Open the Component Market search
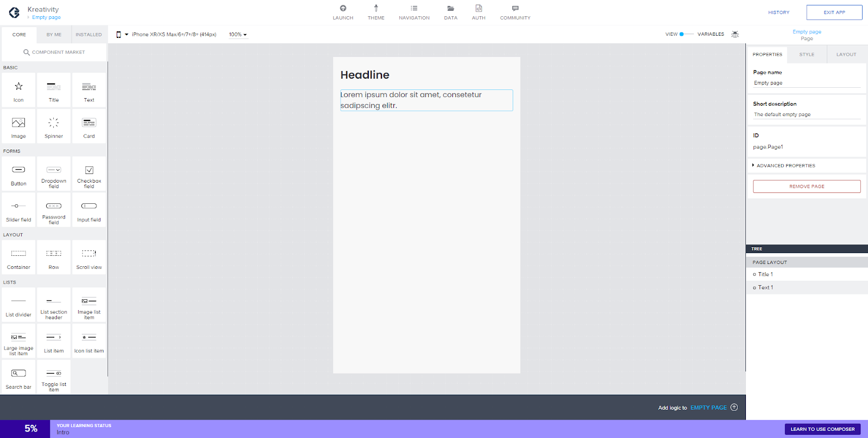 [54, 52]
